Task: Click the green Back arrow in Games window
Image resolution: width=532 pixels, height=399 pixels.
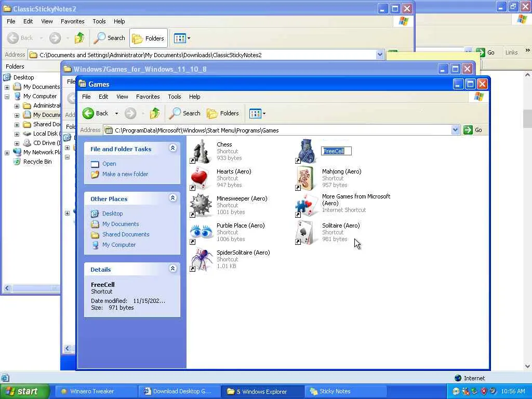Action: 88,113
